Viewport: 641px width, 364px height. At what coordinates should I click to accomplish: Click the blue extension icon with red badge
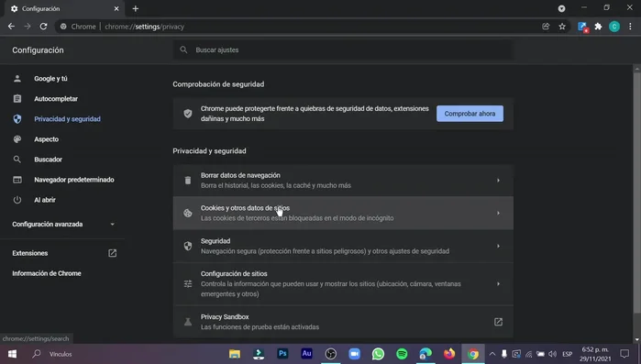(582, 27)
